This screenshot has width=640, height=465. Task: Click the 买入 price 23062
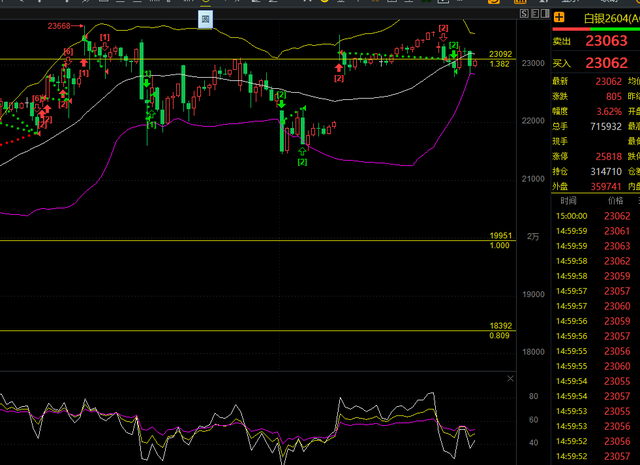click(x=606, y=63)
